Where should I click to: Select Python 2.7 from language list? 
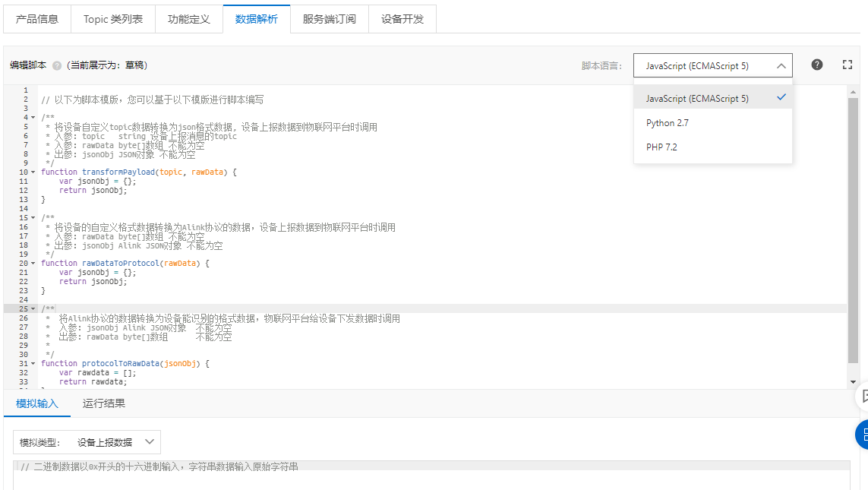click(x=668, y=123)
